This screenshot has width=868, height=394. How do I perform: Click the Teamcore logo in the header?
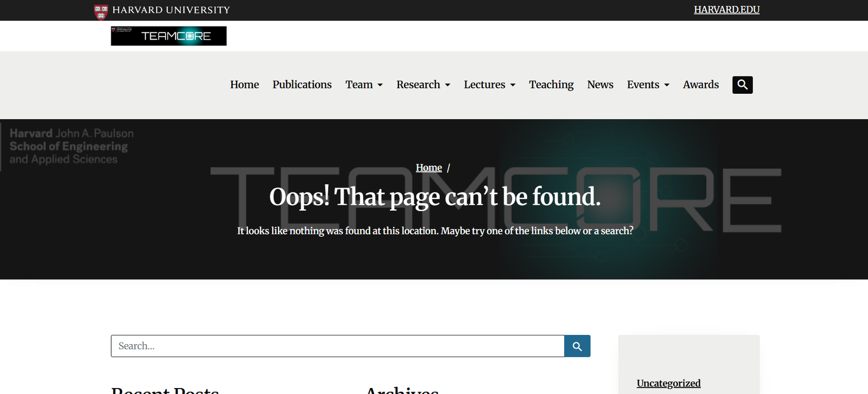[x=169, y=36]
